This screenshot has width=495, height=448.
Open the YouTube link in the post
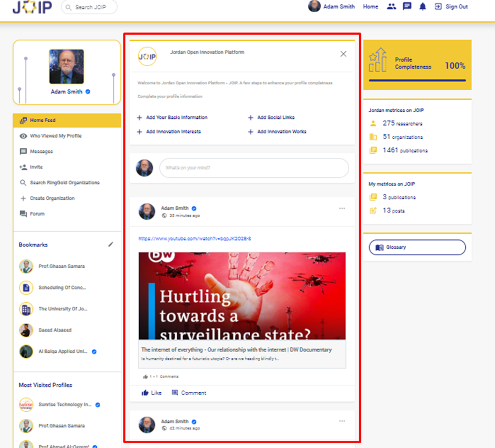click(195, 239)
